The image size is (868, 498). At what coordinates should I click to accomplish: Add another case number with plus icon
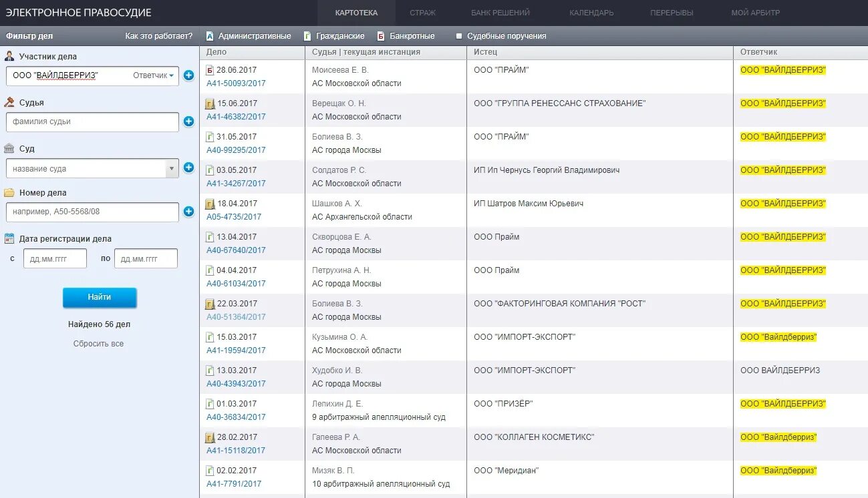tap(188, 212)
